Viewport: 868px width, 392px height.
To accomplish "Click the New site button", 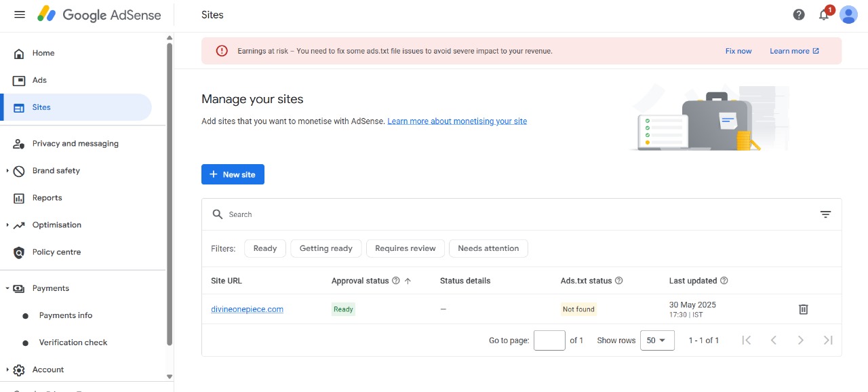I will click(x=233, y=174).
